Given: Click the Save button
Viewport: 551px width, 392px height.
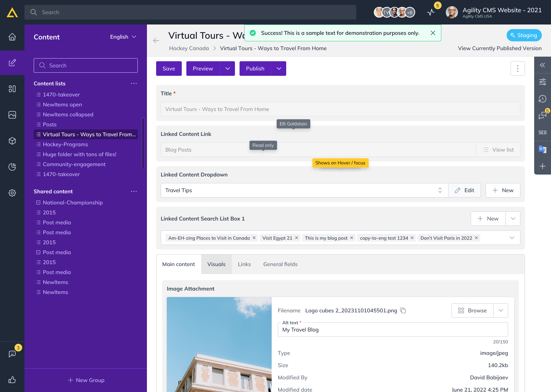Looking at the screenshot, I should [169, 69].
